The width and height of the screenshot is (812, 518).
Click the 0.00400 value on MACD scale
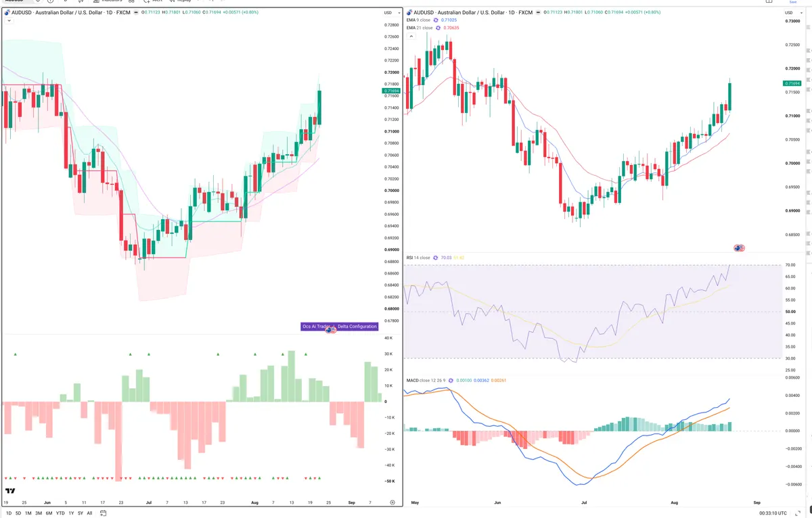pos(792,395)
